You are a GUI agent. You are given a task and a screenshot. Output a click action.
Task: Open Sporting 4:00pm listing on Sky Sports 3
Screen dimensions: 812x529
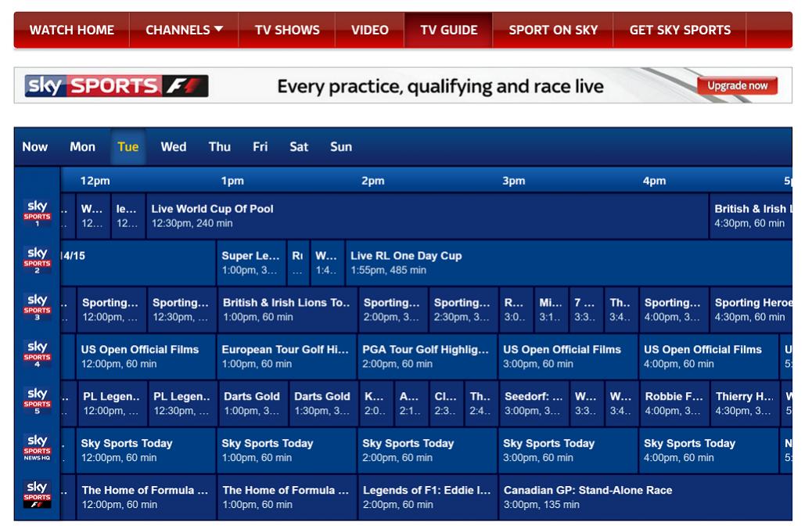(674, 310)
